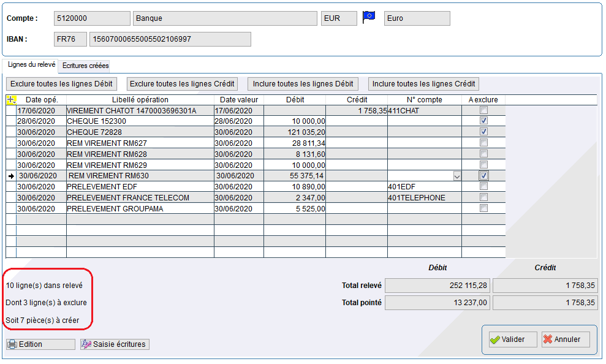Viewport: 606px width, 364px height.
Task: Check exclude box for VIREMENT CHATOT line
Action: [484, 110]
